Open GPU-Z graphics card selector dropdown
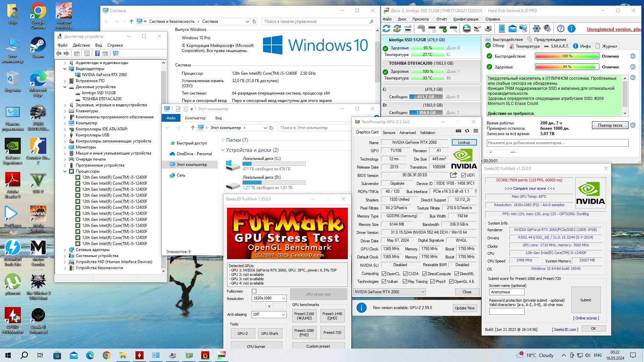This screenshot has height=362, width=644. click(389, 292)
